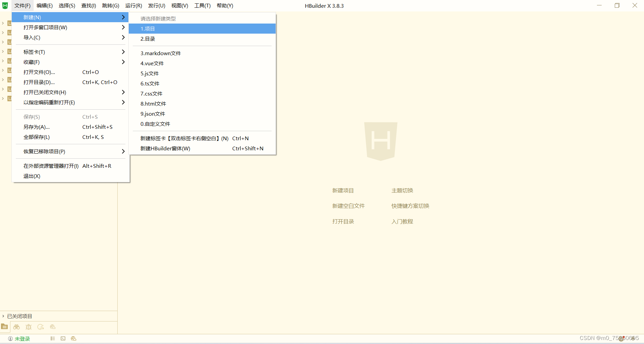Select 新建标签卡 Ctrl+N menu entry

click(x=202, y=138)
